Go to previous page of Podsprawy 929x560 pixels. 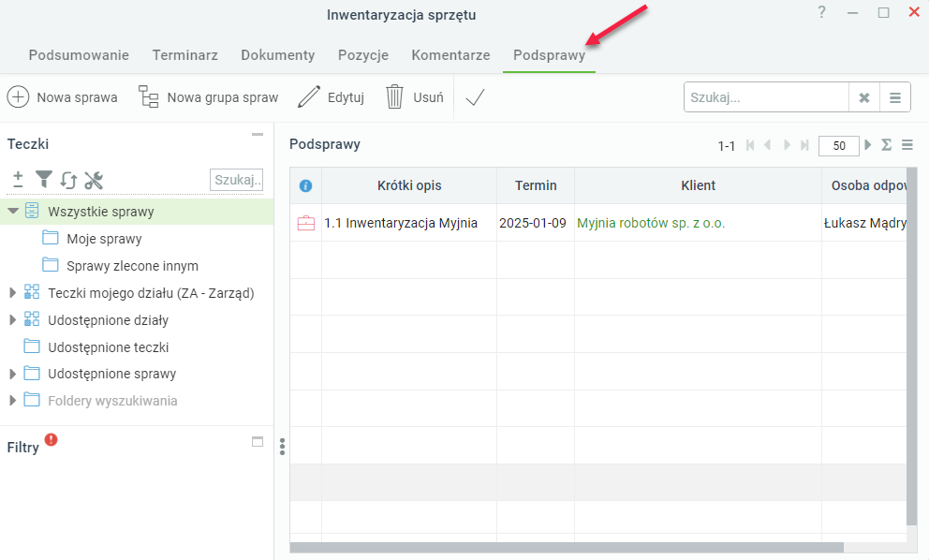[x=767, y=144]
